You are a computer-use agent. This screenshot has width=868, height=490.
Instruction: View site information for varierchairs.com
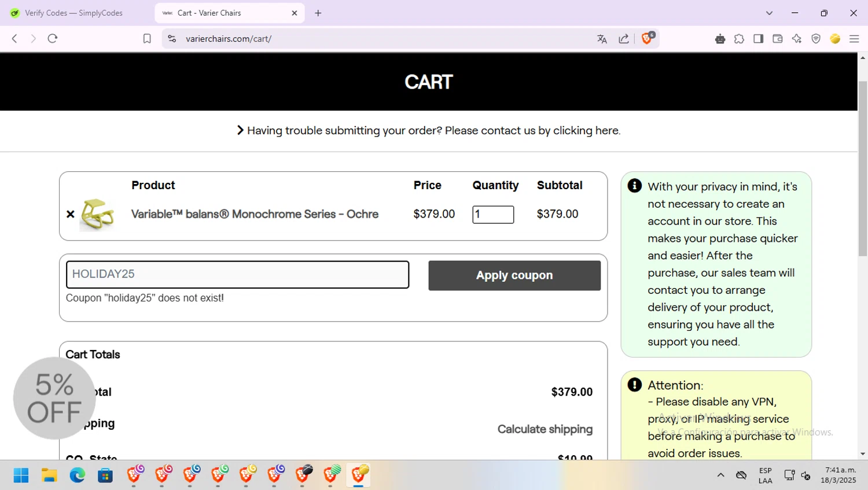point(172,39)
